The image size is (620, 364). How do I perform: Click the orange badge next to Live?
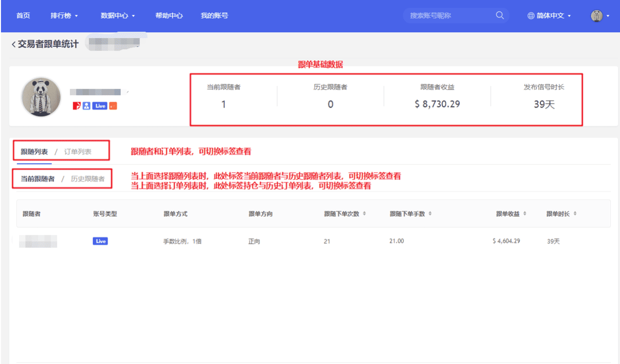click(x=113, y=106)
